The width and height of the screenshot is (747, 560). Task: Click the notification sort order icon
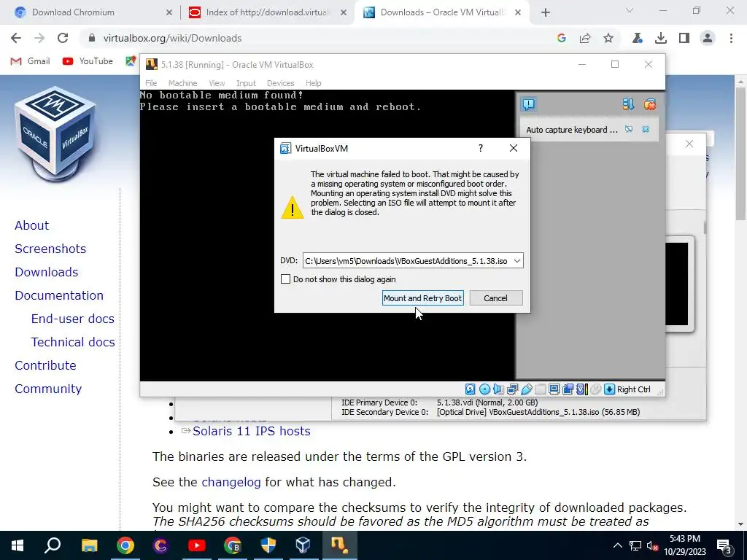[x=628, y=104]
